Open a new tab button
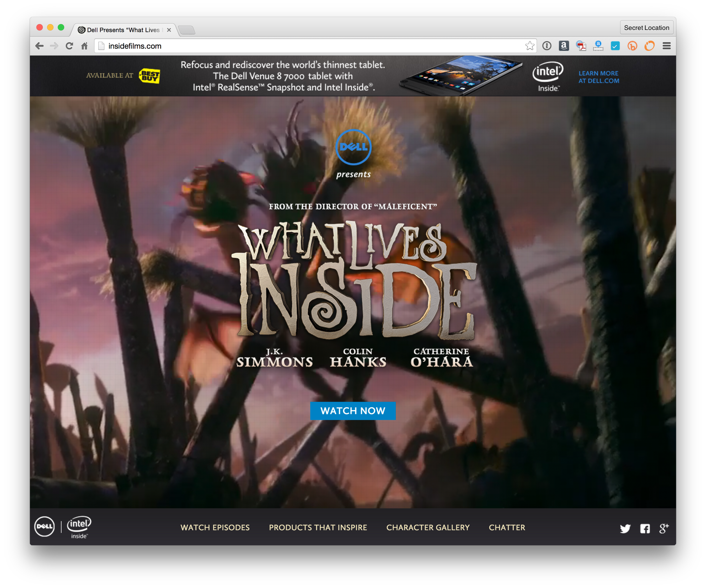The image size is (706, 588). 187,30
